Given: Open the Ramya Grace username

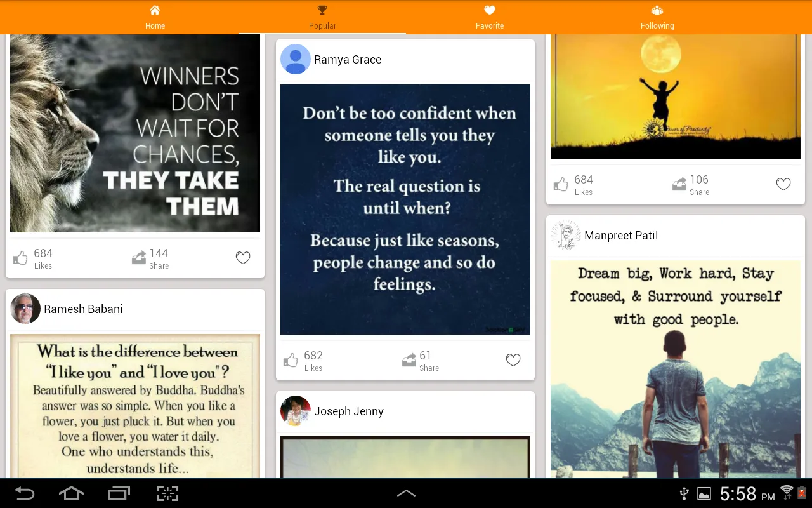Looking at the screenshot, I should (348, 60).
